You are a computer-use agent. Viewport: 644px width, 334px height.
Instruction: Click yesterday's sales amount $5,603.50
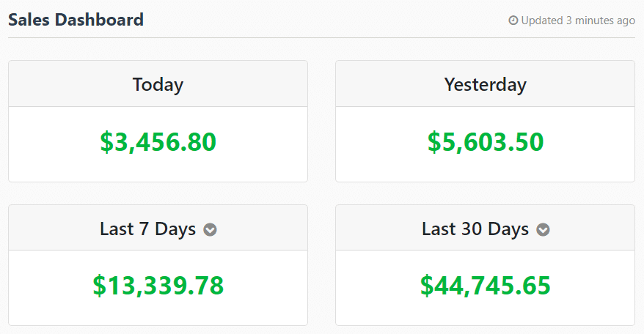pos(486,142)
